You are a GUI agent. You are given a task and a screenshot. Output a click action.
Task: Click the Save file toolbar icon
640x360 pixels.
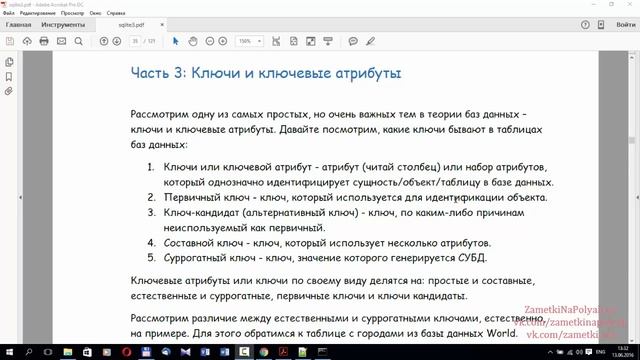10,41
